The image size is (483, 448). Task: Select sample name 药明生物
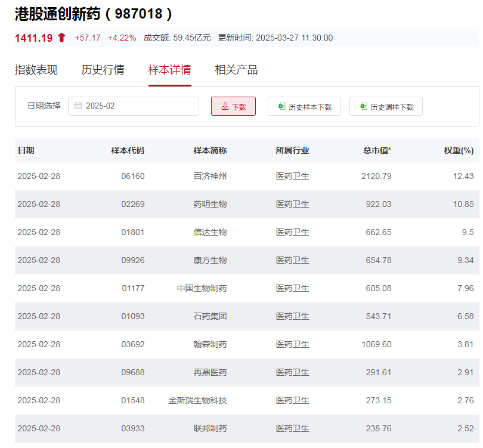click(x=210, y=204)
